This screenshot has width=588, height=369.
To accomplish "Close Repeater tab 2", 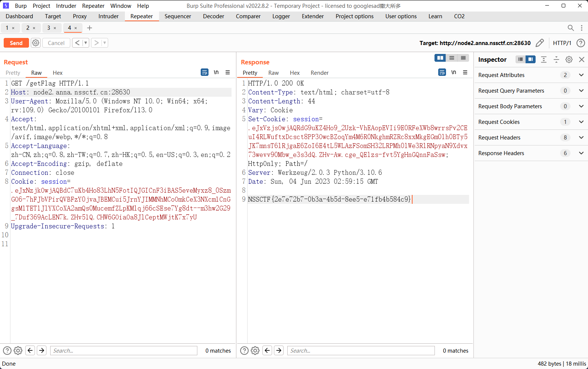I will pyautogui.click(x=34, y=28).
